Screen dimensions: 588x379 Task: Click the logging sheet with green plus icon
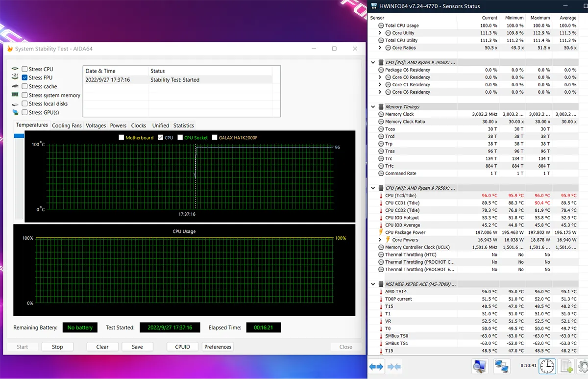(567, 366)
